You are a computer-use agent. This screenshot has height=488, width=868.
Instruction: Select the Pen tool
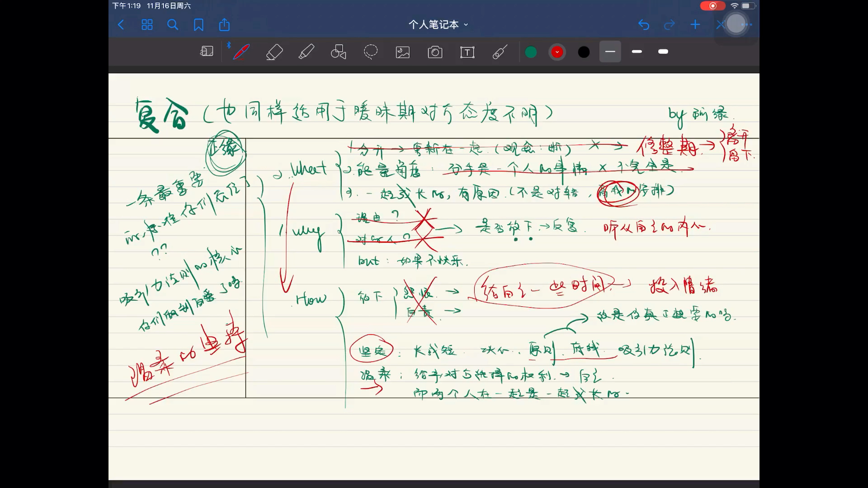click(241, 52)
